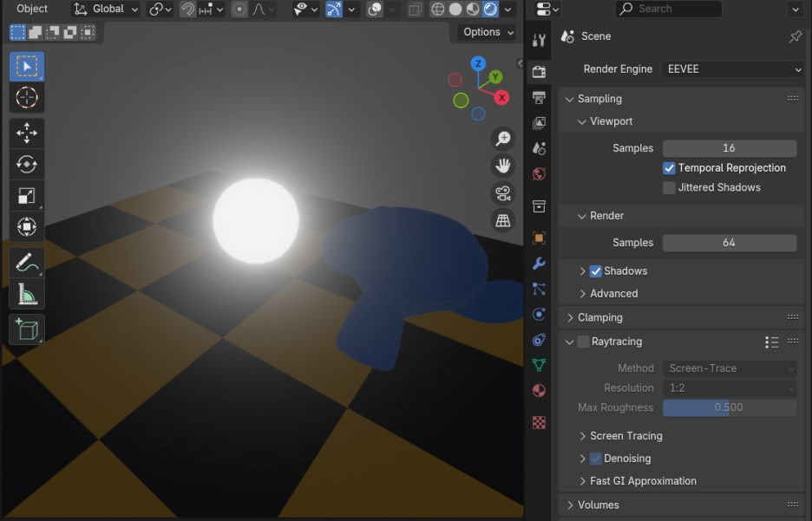Open the Object Constraints properties tab
Image resolution: width=812 pixels, height=521 pixels.
(539, 340)
